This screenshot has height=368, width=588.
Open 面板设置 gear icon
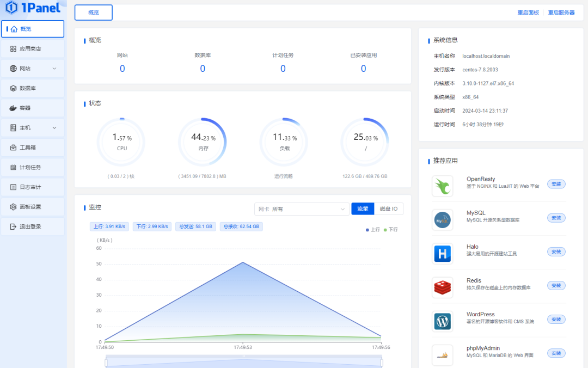[x=14, y=207]
